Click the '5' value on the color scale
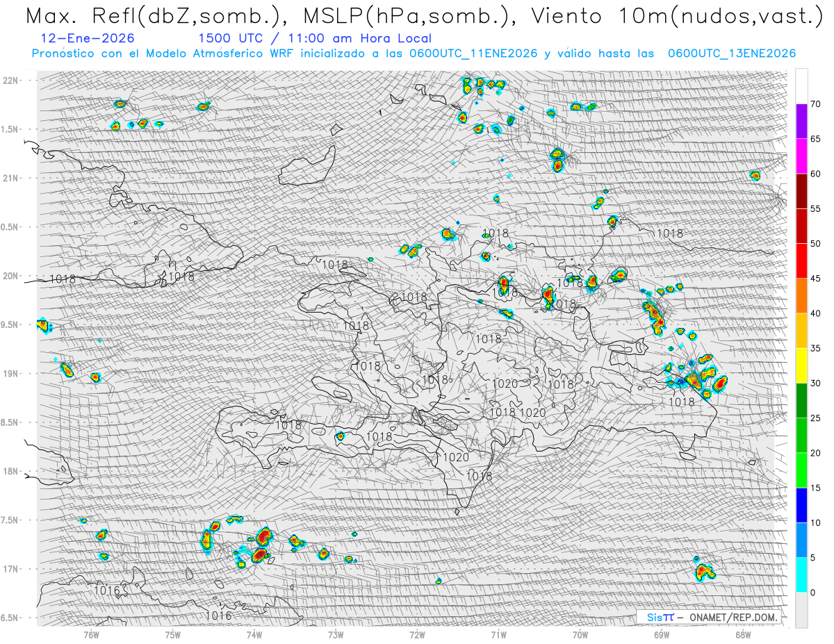 tap(812, 558)
